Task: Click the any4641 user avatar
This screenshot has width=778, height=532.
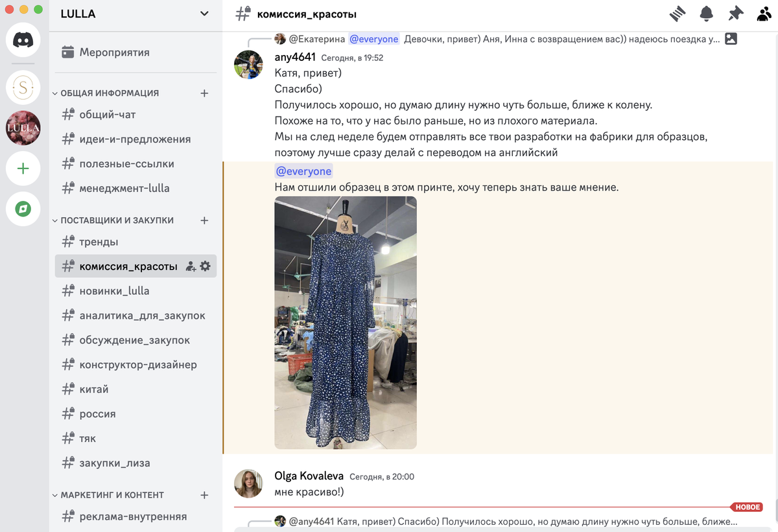Action: pyautogui.click(x=248, y=65)
